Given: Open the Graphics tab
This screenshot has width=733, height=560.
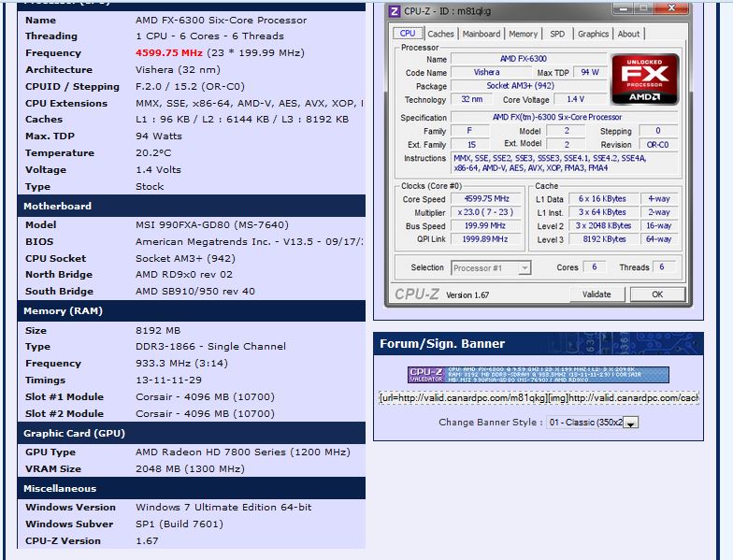Looking at the screenshot, I should pos(593,34).
